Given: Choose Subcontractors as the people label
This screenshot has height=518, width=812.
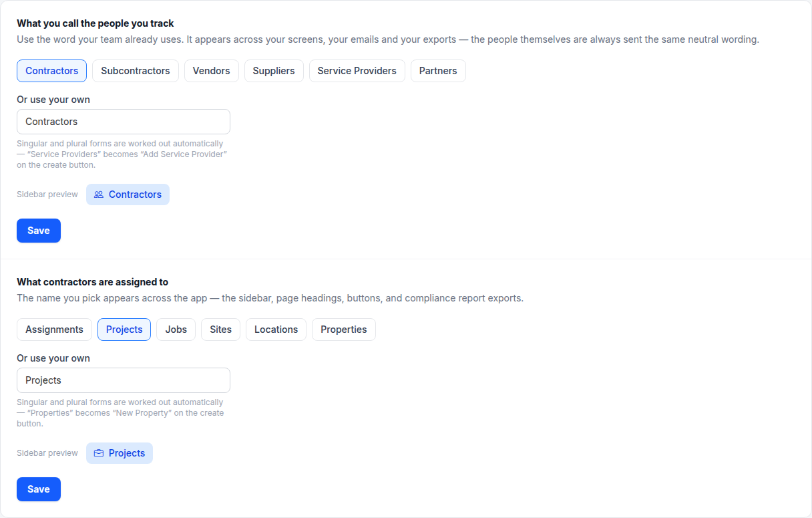Looking at the screenshot, I should click(136, 71).
